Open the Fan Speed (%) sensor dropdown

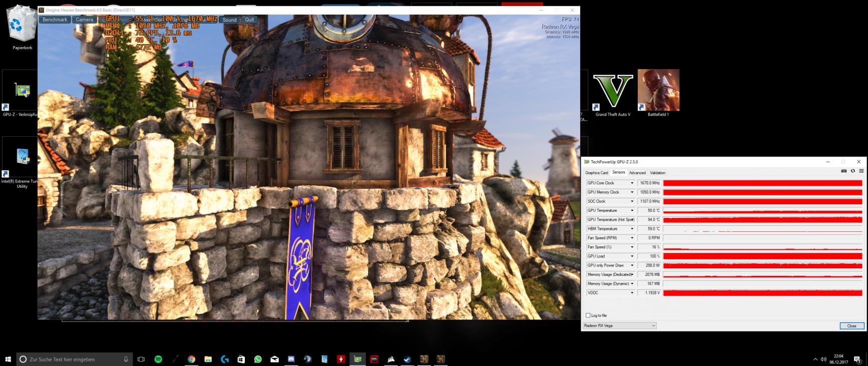pos(632,247)
